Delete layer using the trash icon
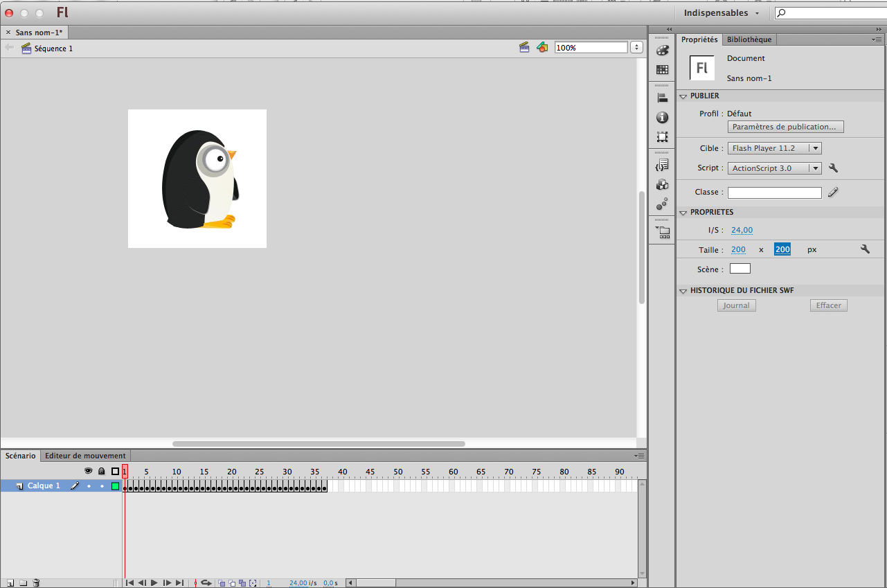Screen dimensions: 887x588 (37, 583)
